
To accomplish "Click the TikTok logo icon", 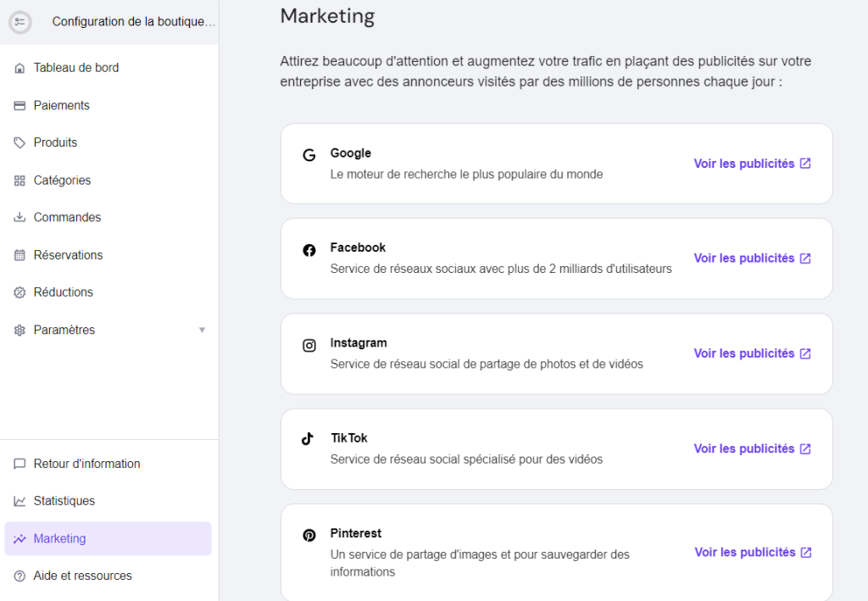I will 308,439.
